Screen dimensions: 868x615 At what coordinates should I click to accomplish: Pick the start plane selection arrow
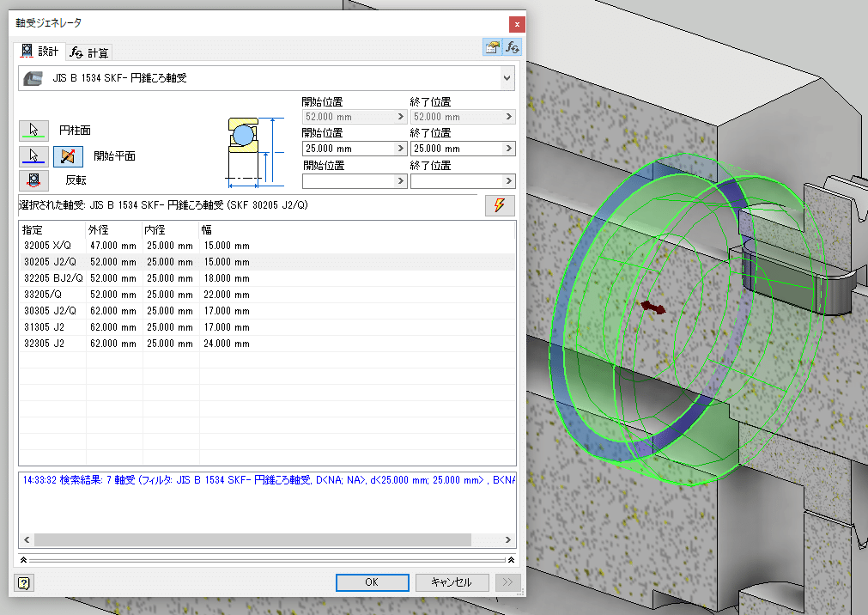(x=33, y=156)
